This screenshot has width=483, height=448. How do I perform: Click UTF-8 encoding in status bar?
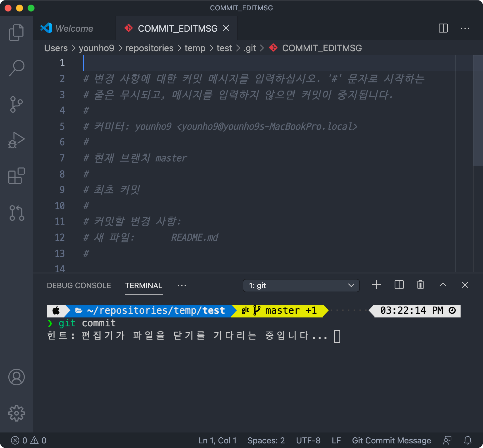(x=308, y=440)
